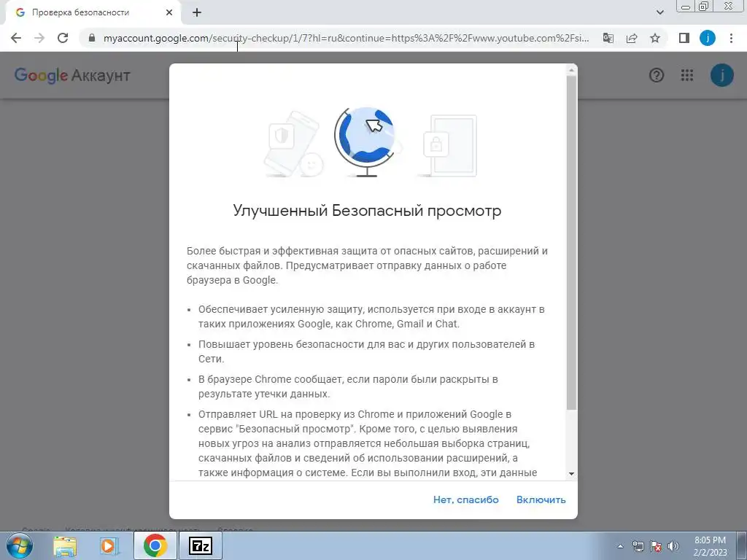Open the volume speaker icon
This screenshot has width=747, height=560.
click(673, 546)
